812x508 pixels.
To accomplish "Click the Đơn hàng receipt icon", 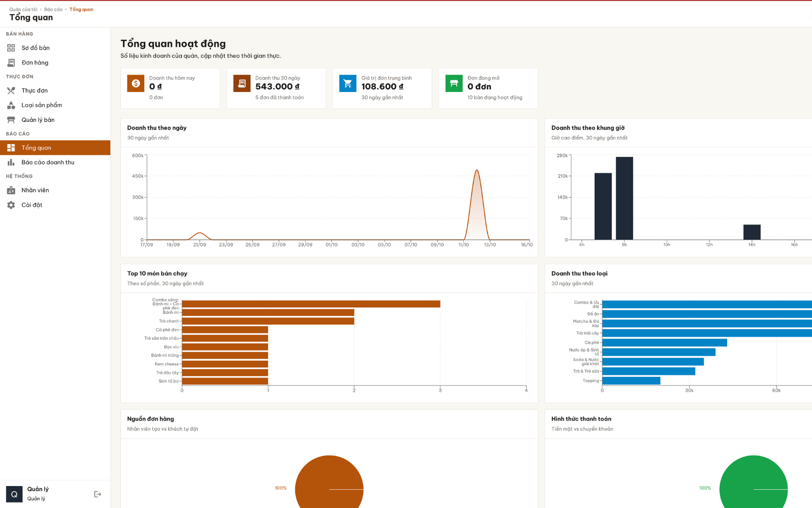I will pyautogui.click(x=11, y=62).
